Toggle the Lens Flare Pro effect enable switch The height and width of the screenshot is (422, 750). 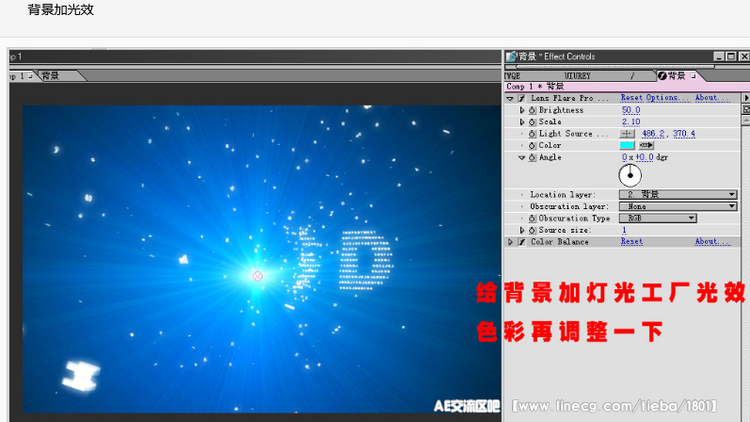522,98
